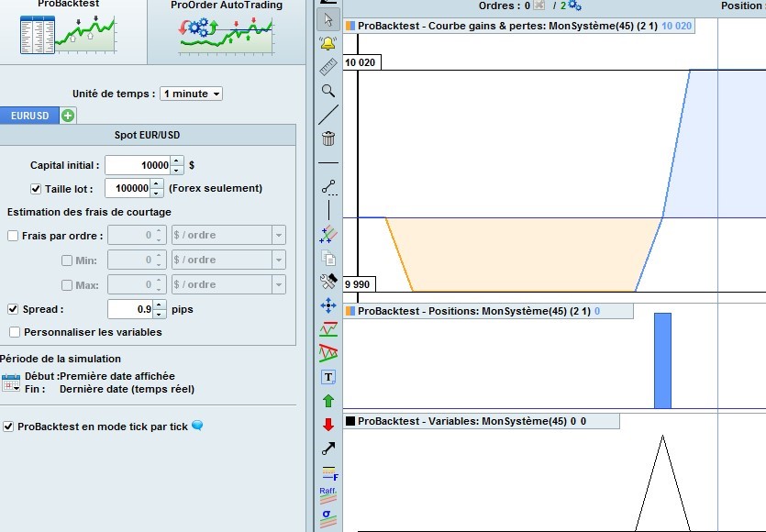This screenshot has width=766, height=532.
Task: Click the yellow alert bell icon
Action: click(x=327, y=43)
